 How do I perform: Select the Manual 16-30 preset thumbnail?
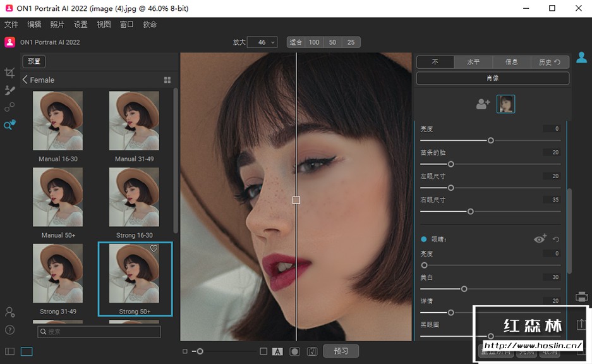(x=58, y=121)
